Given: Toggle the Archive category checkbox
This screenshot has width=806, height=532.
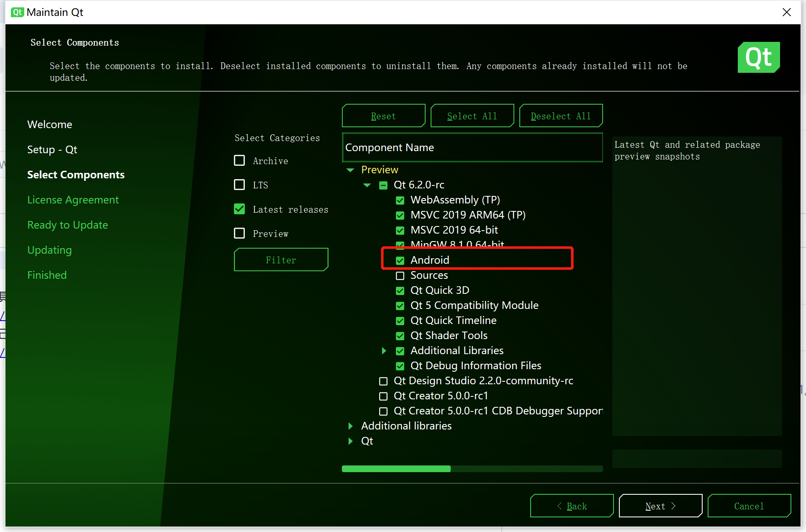Looking at the screenshot, I should pos(239,161).
